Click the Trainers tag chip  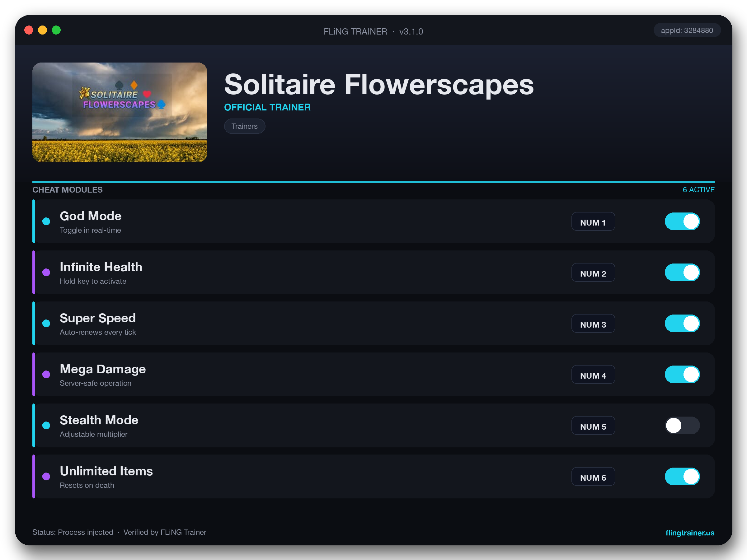coord(245,126)
